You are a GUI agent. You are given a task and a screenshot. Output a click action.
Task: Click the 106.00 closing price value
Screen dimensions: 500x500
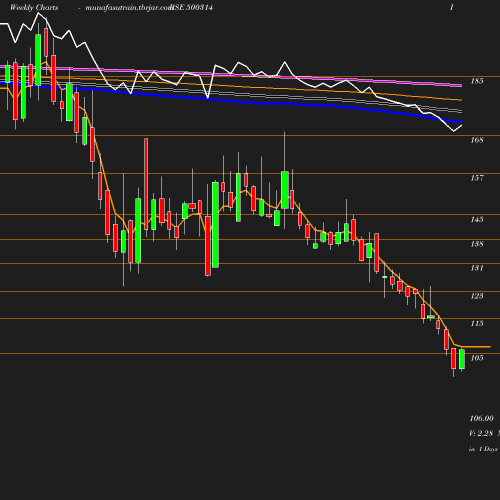pyautogui.click(x=482, y=418)
